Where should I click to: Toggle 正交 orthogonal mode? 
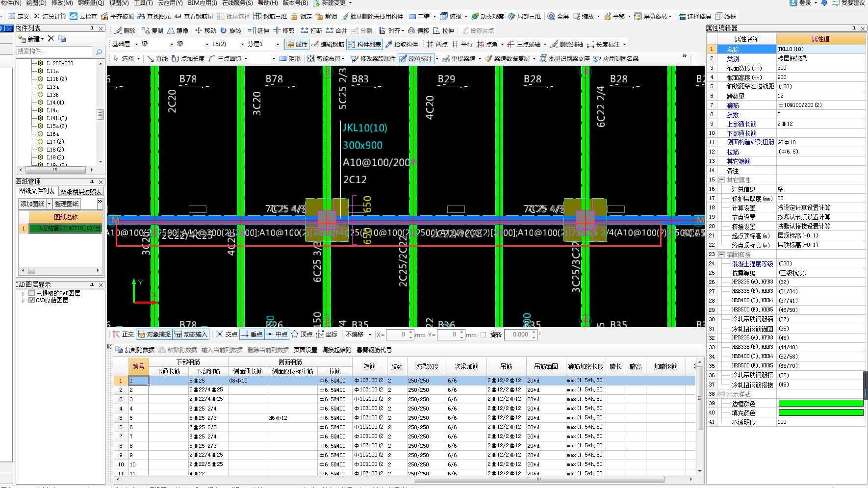coord(123,334)
